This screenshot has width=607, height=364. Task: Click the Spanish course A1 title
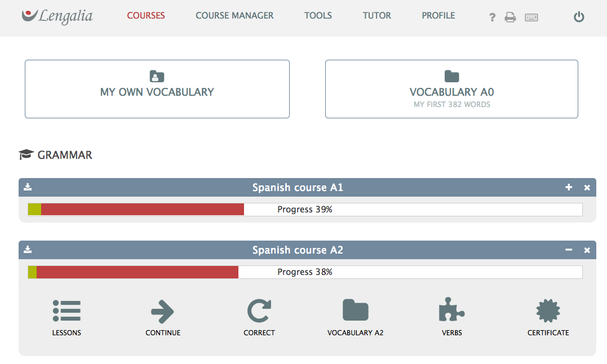pyautogui.click(x=298, y=188)
